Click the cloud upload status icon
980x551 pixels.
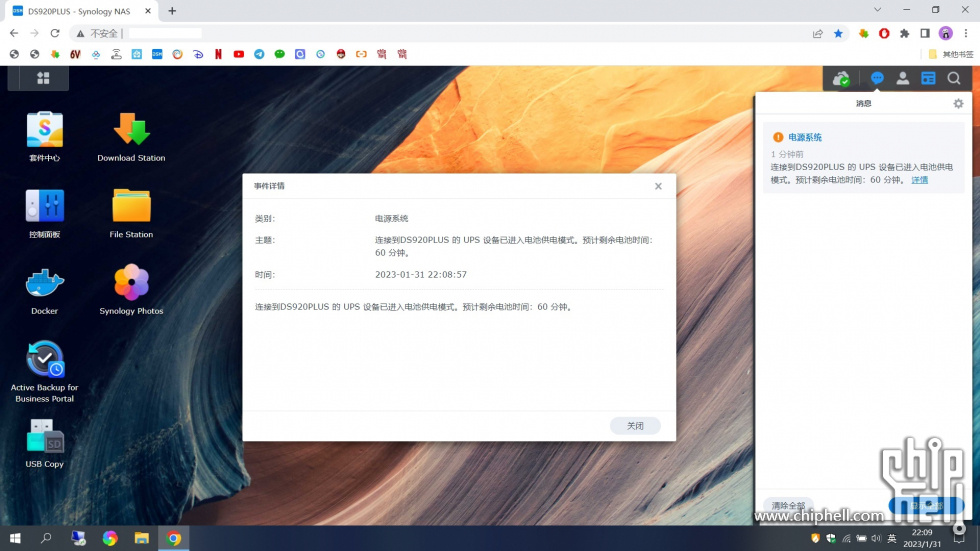pos(841,79)
